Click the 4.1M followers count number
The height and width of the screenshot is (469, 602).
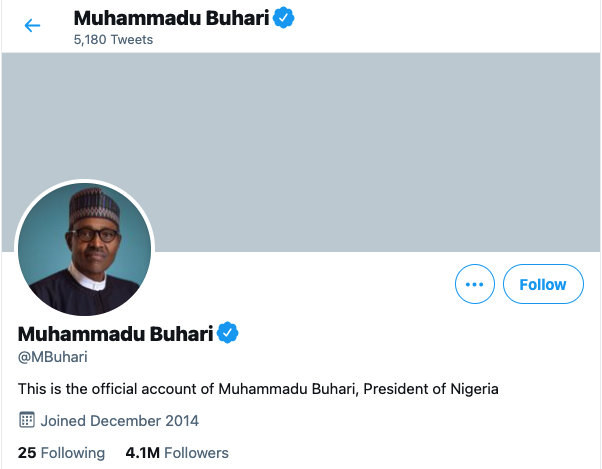[x=142, y=453]
